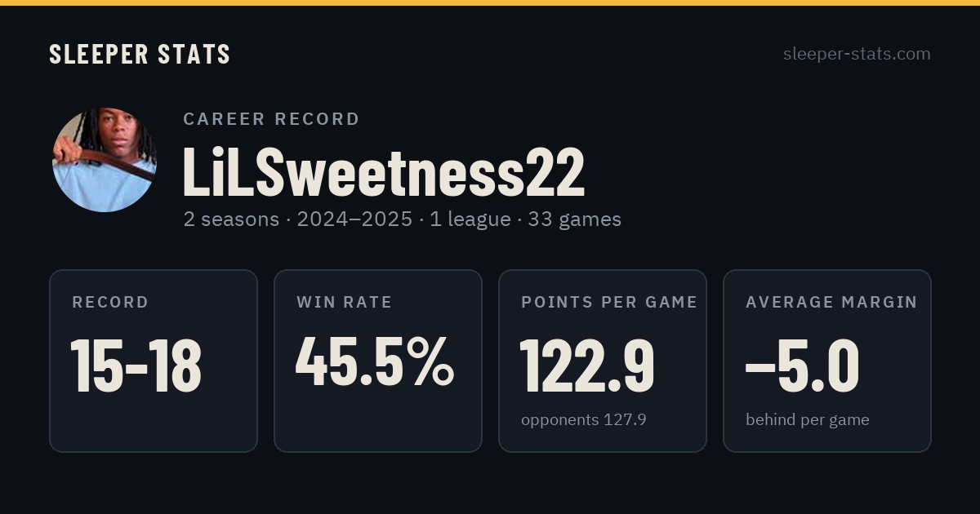Click the WIN RATE label
The height and width of the screenshot is (514, 980).
345,303
